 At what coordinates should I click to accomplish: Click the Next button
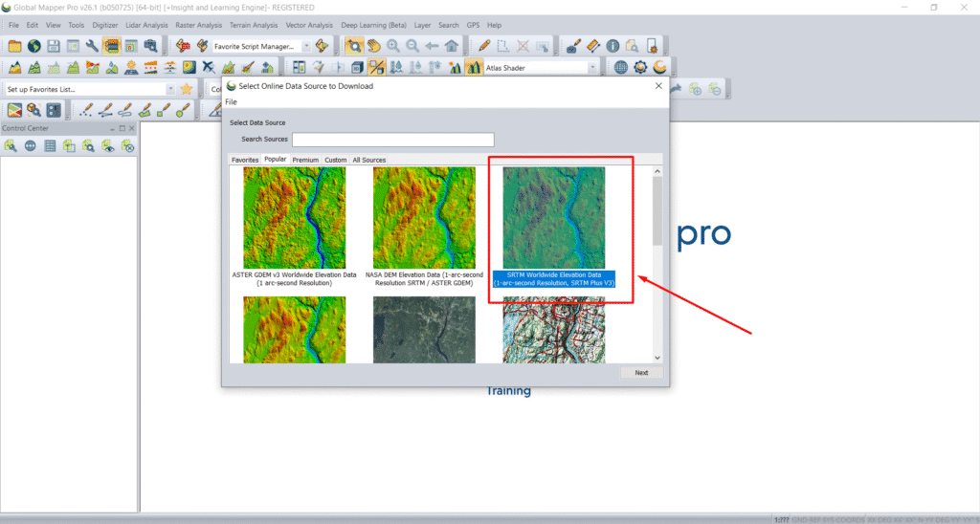point(641,372)
